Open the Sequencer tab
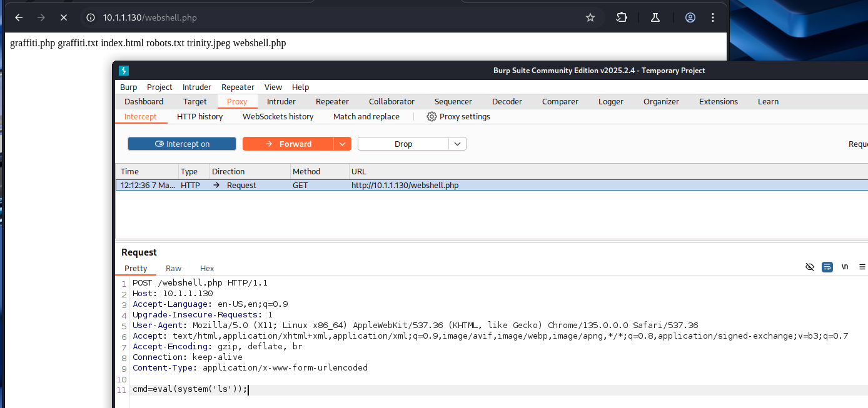Viewport: 868px width, 408px height. (x=453, y=101)
